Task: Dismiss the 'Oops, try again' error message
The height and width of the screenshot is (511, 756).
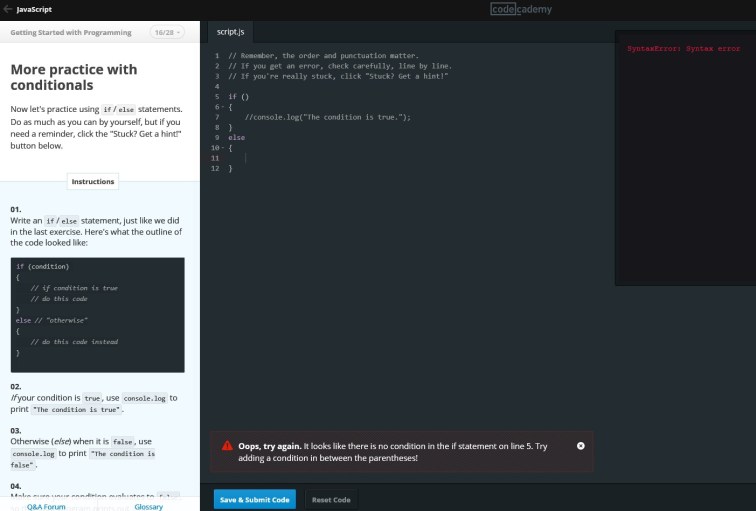Action: (x=581, y=445)
